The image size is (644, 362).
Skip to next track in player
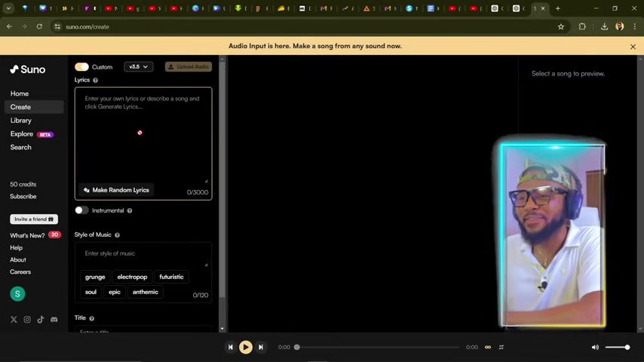[x=261, y=347]
